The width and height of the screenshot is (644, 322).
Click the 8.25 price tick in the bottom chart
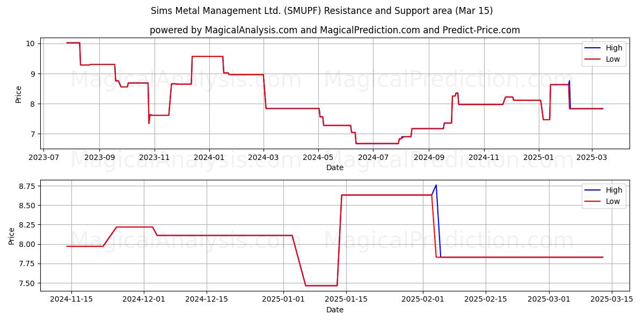point(27,225)
